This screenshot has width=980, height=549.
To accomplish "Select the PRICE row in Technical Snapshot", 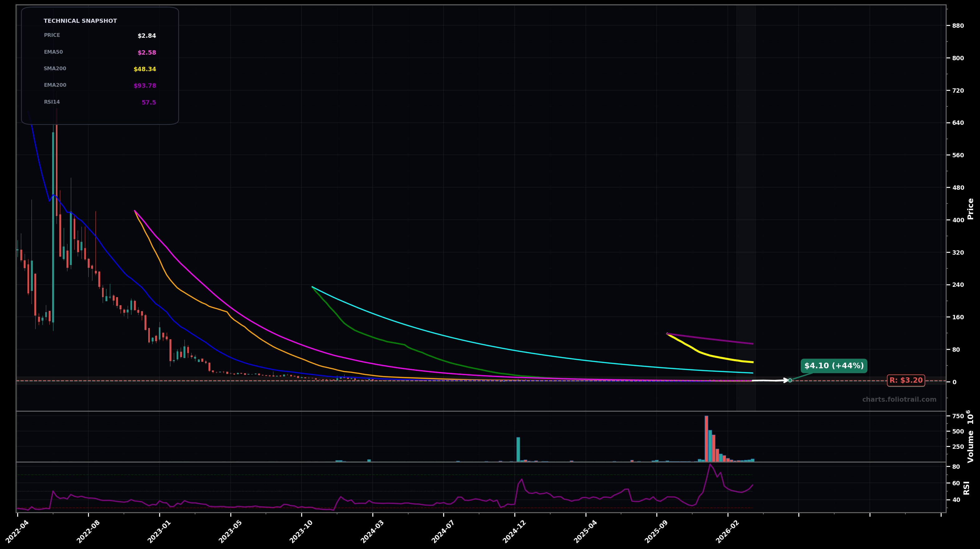I will coord(52,35).
